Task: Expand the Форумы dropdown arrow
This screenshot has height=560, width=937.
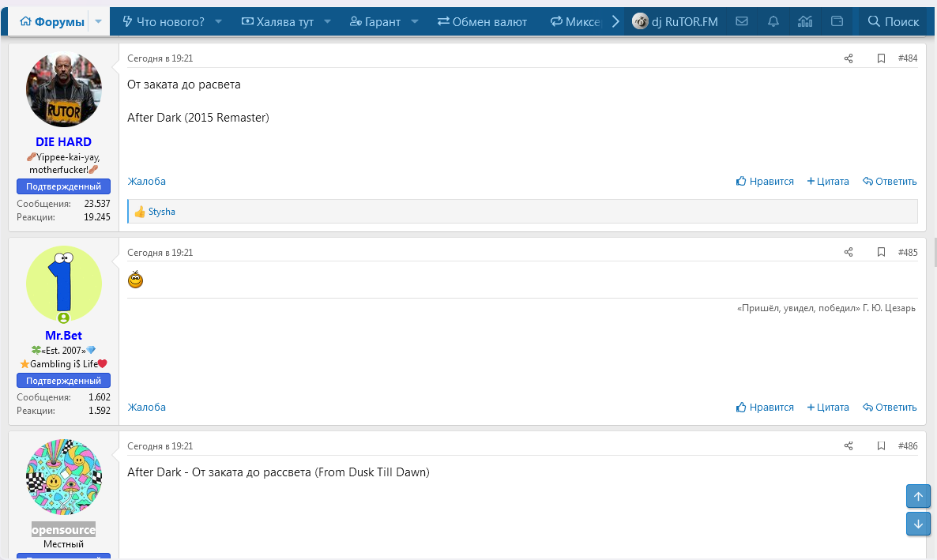Action: 99,21
